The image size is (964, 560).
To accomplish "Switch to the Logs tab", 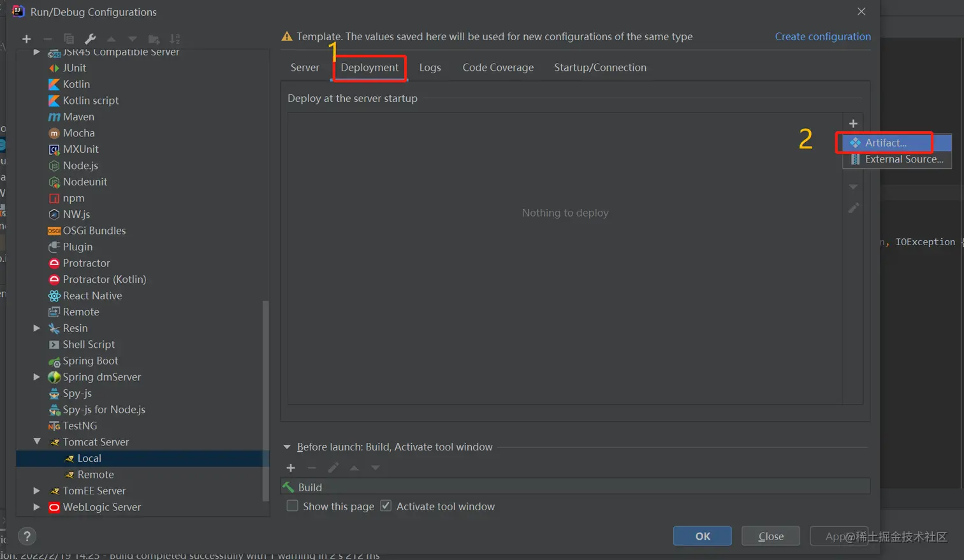I will 430,68.
